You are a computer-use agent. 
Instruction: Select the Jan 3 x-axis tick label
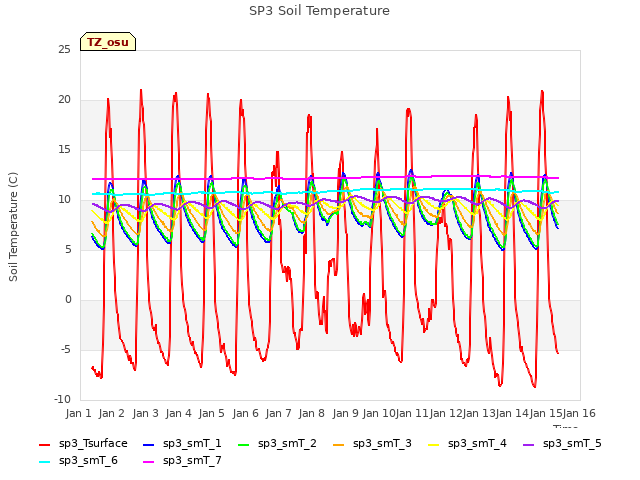[145, 413]
